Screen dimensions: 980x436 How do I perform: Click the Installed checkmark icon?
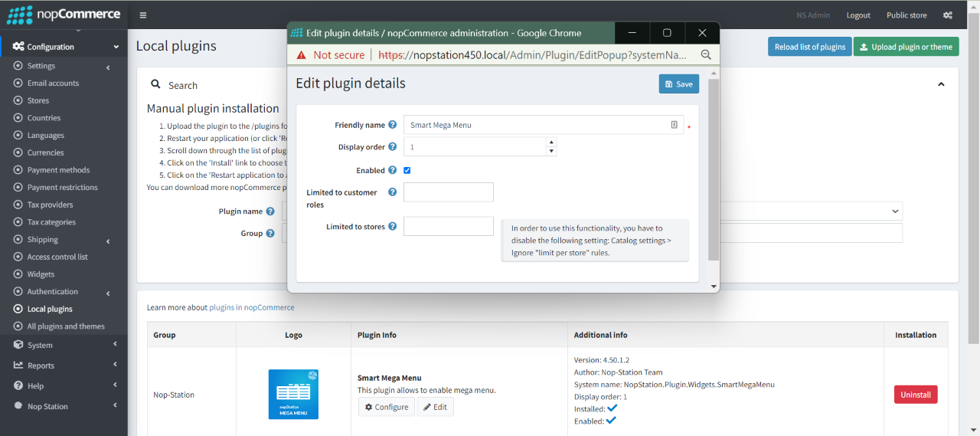(x=612, y=408)
